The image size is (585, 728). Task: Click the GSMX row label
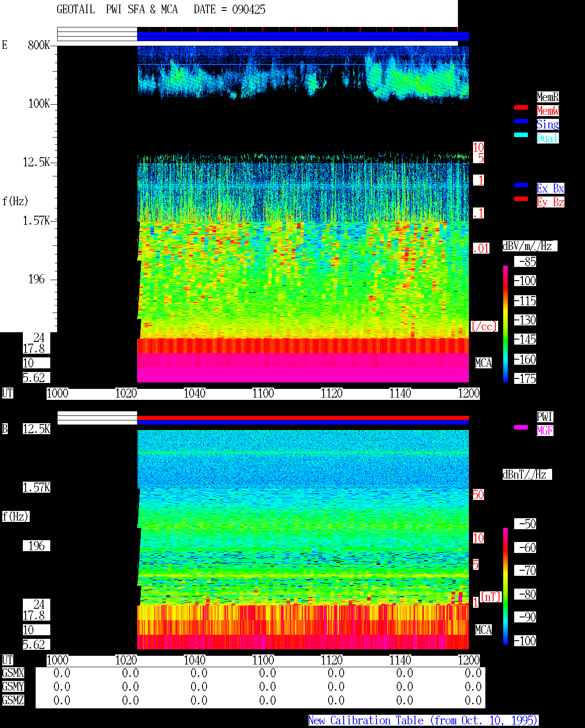coord(13,673)
